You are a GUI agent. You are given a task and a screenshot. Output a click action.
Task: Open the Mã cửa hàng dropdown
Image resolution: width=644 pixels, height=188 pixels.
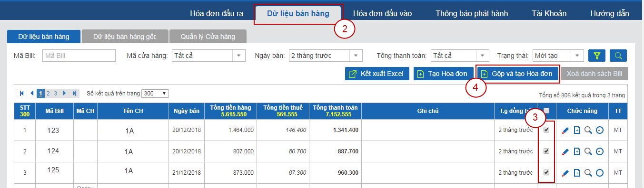click(x=208, y=56)
